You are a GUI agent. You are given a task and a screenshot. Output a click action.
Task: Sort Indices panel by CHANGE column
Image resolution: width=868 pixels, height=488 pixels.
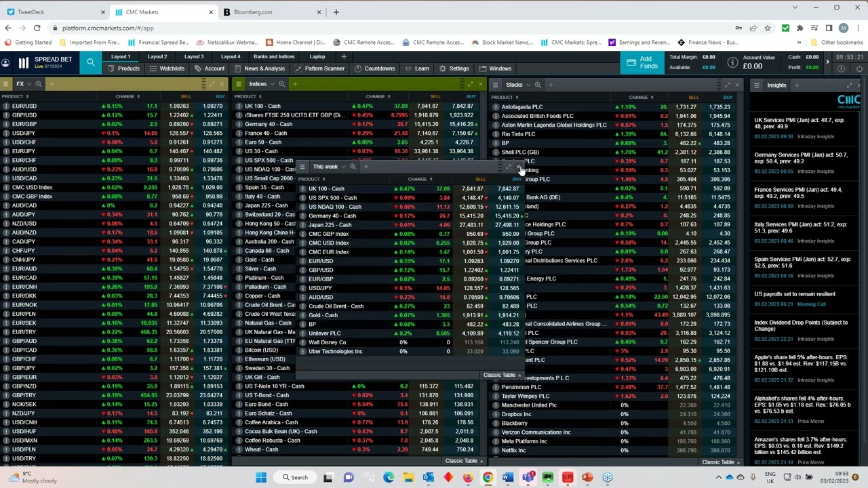[x=378, y=97]
